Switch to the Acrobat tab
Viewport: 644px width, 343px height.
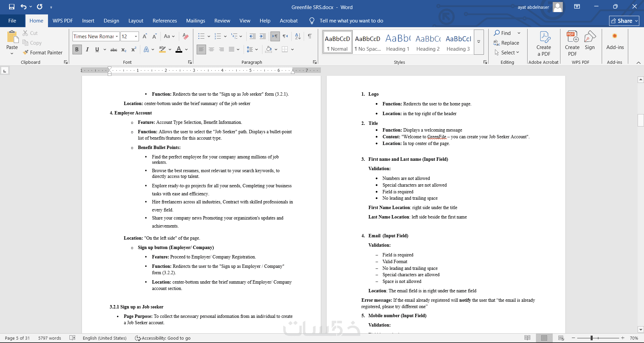point(289,21)
